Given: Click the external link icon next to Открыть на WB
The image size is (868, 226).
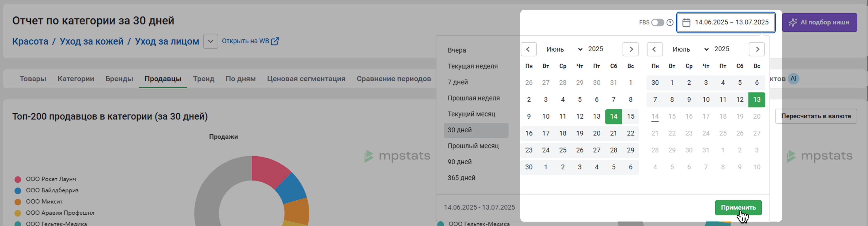Looking at the screenshot, I should [275, 41].
